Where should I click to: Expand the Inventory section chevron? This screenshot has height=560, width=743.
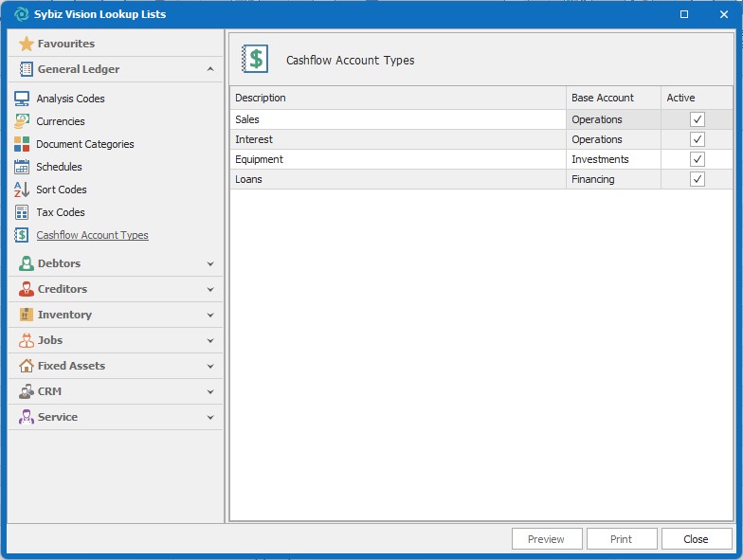pos(210,315)
